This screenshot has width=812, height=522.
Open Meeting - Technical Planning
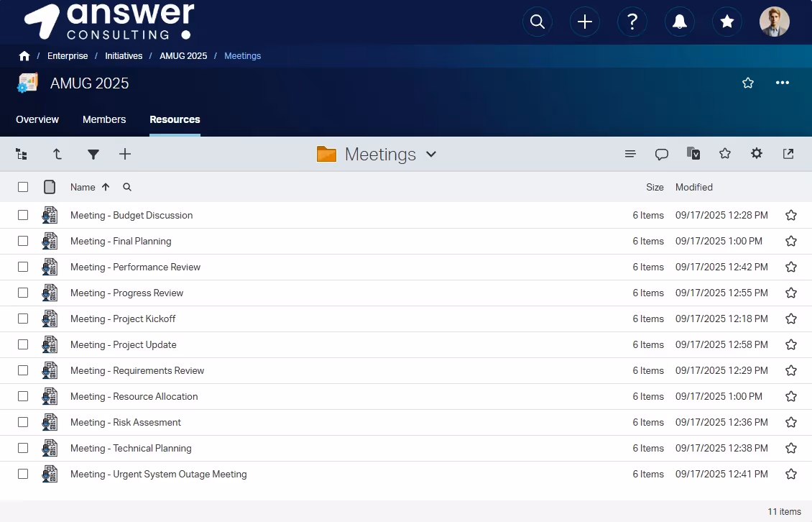[131, 449]
